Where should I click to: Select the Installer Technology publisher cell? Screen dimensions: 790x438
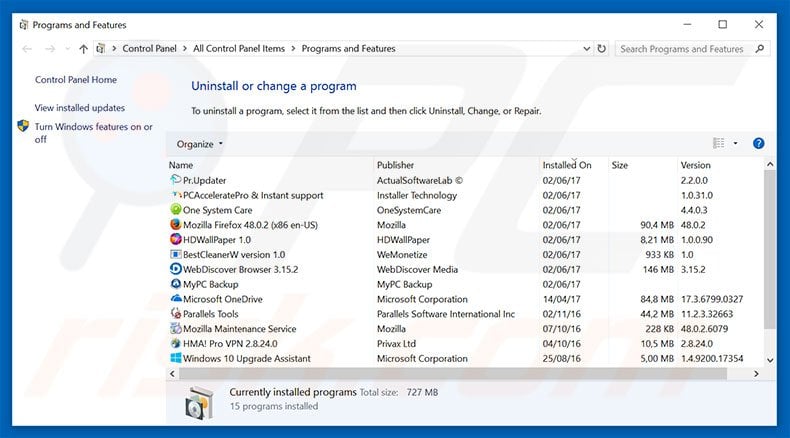click(417, 195)
